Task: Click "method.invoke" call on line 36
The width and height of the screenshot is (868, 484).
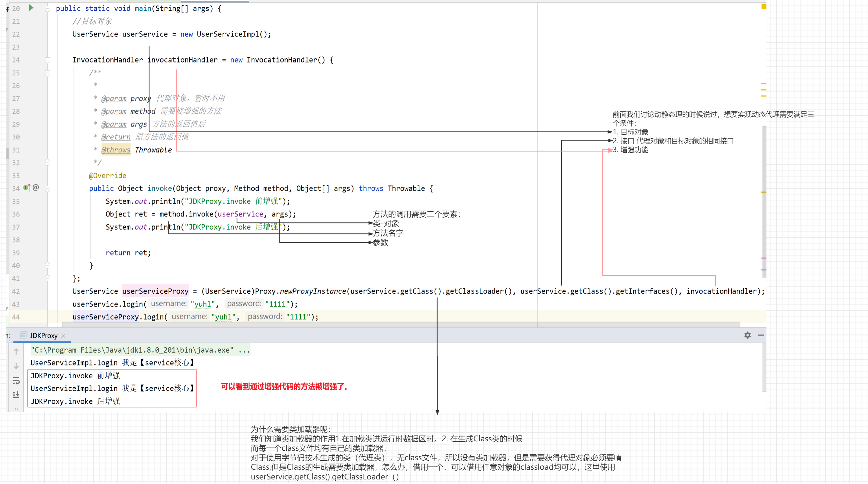Action: (x=186, y=214)
